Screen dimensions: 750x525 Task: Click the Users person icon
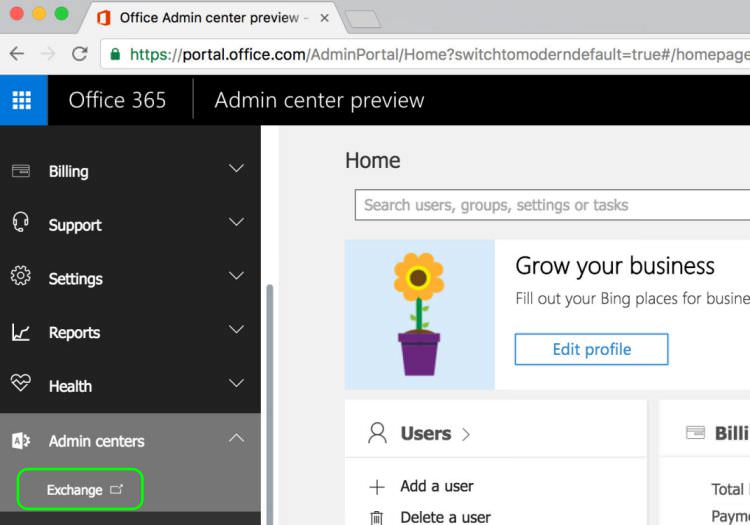click(x=377, y=433)
